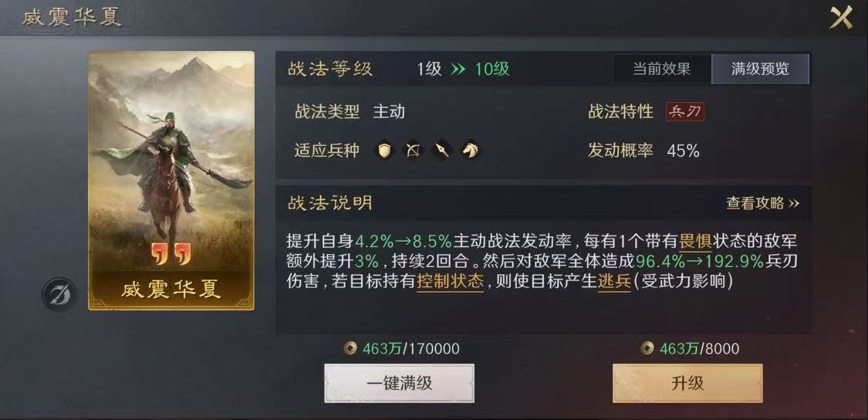Click the green double-arrow level indicator
Screen dimensions: 868x420
(458, 69)
